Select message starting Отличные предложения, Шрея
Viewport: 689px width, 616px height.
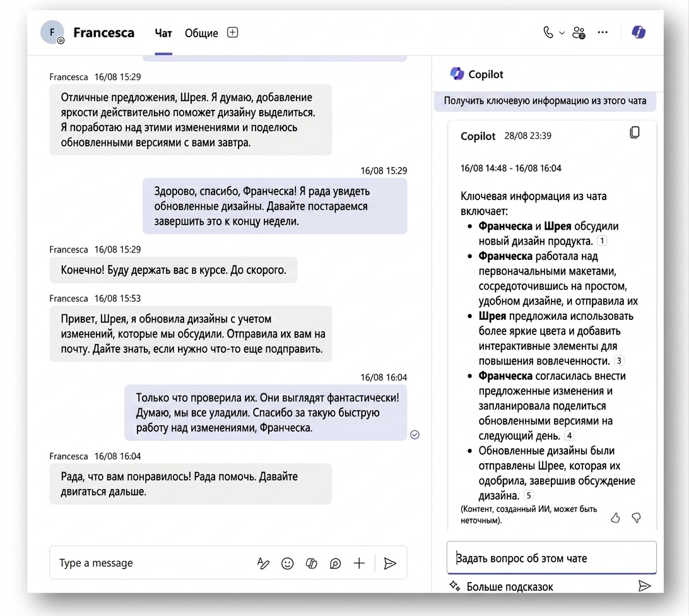click(x=191, y=119)
